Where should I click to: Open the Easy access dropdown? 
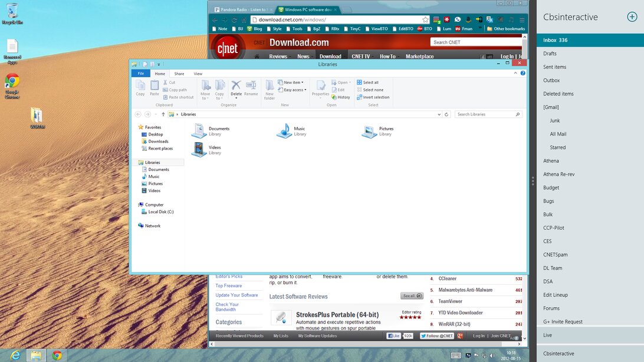(x=294, y=90)
